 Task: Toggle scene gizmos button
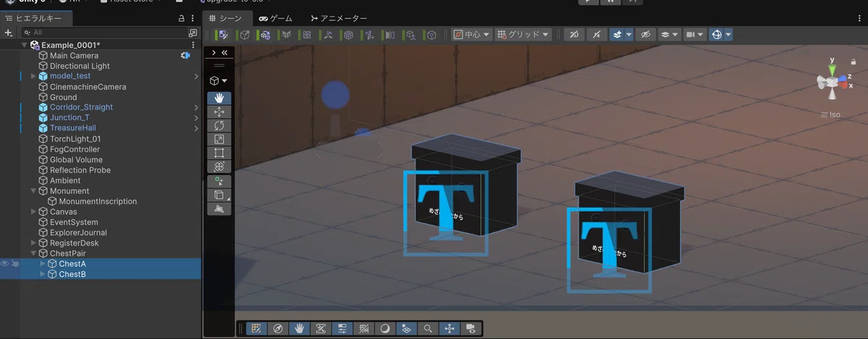(x=716, y=34)
